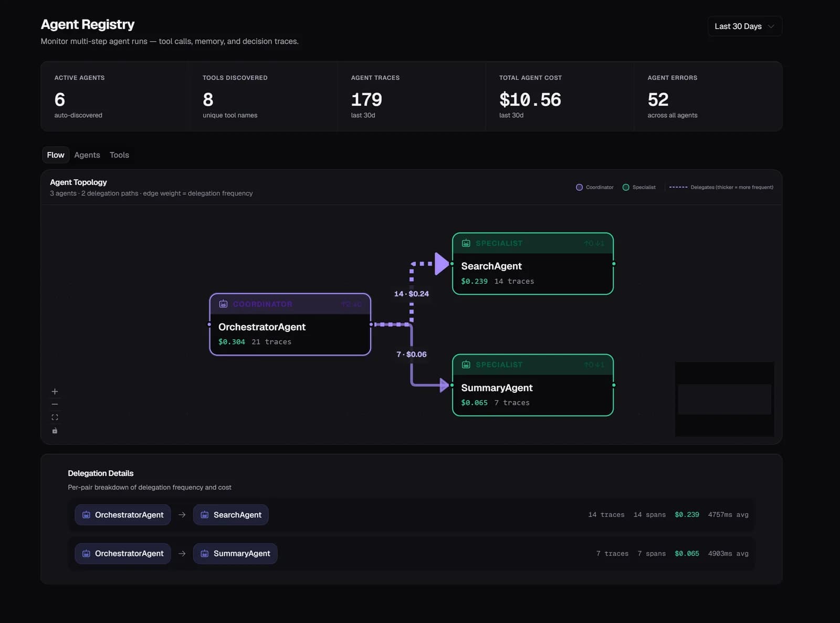Select the OrchestratorAgent node

click(x=290, y=325)
